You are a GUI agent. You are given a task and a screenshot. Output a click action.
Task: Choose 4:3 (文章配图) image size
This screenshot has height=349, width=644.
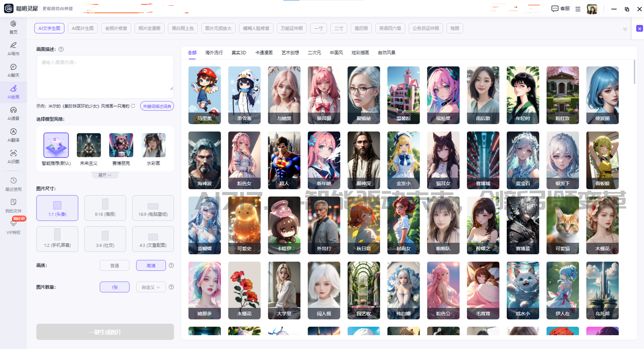[x=153, y=239]
